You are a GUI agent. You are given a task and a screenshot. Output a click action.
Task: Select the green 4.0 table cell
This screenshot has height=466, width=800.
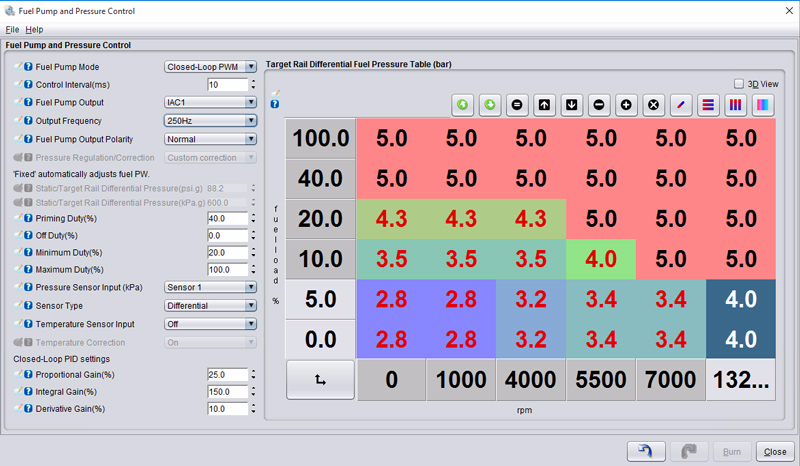600,258
